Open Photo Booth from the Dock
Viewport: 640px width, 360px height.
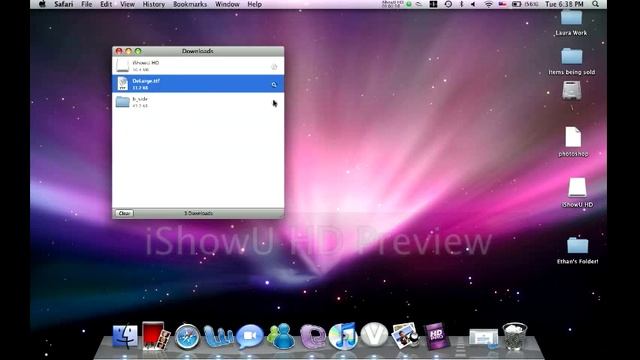tap(156, 336)
